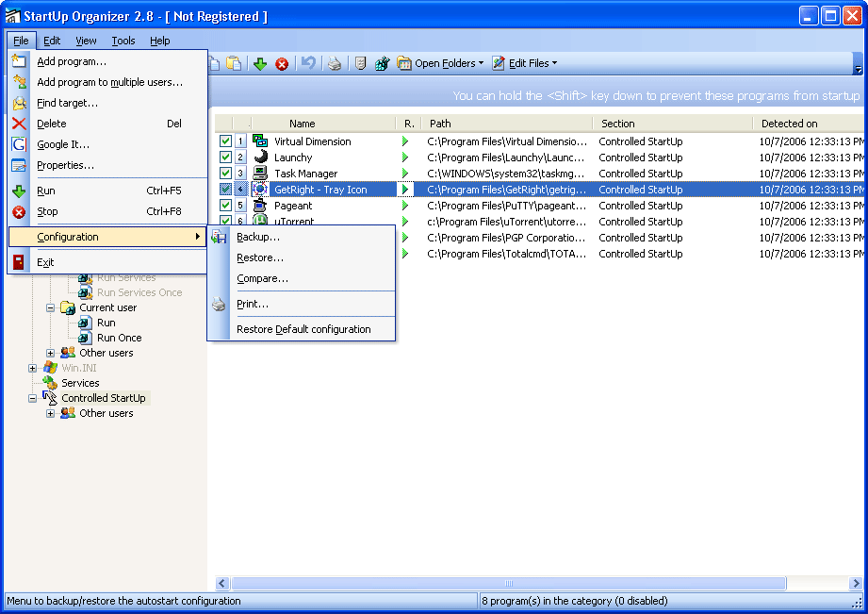Uncheck the Task Manager startup checkbox

225,173
